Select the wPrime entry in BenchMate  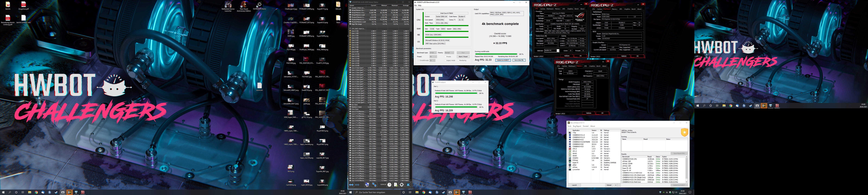[x=594, y=167]
